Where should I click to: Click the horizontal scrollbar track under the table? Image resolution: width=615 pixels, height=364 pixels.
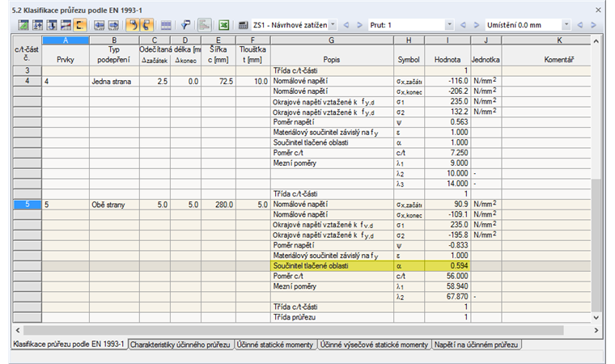pyautogui.click(x=294, y=330)
